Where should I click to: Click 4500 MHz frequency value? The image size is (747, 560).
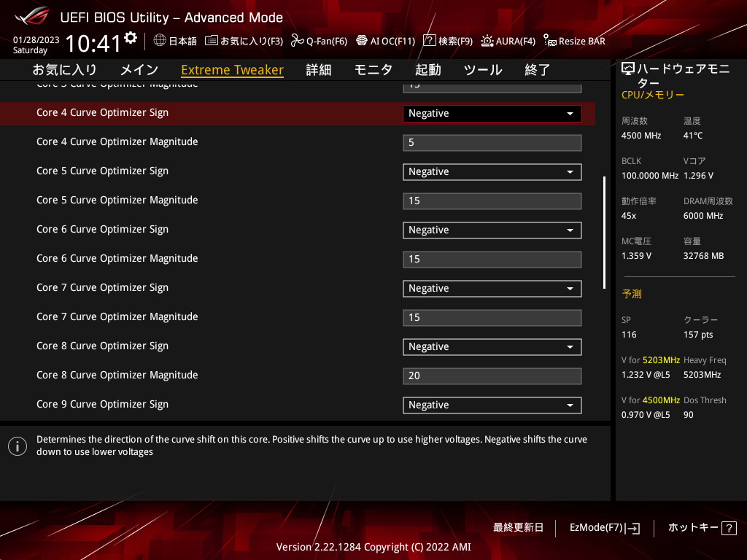tap(640, 136)
